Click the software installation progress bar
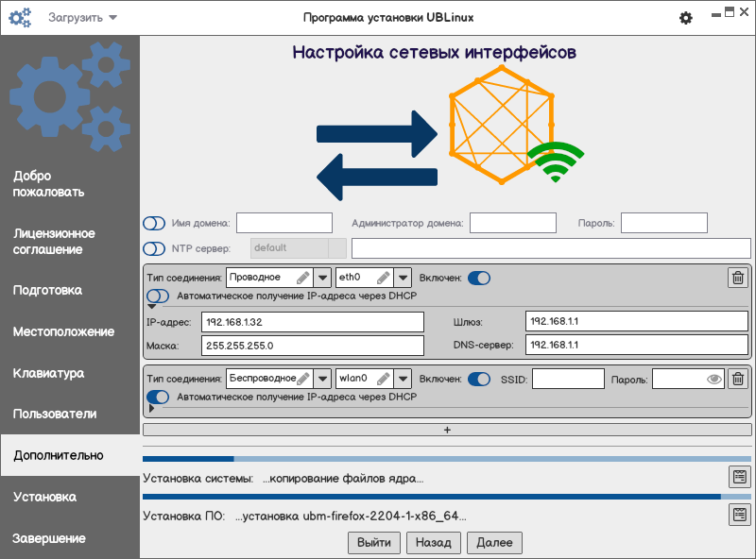The height and width of the screenshot is (559, 756). click(447, 497)
